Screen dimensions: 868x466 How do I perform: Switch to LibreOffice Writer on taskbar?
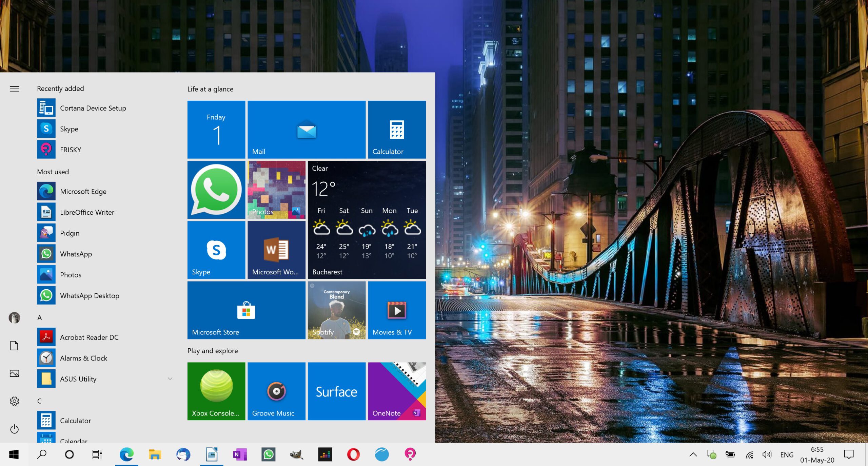[212, 454]
